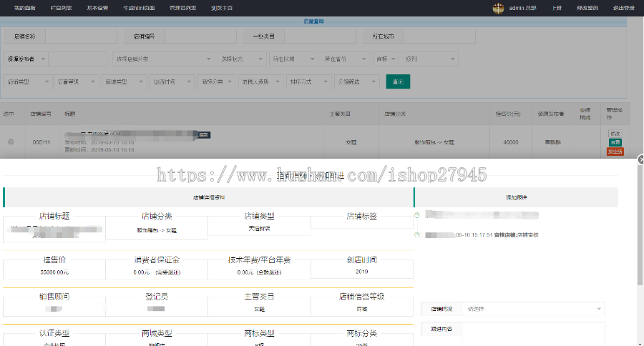Screen dimensions: 644x346
Task: Click the 40000 price cell
Action: coord(510,142)
